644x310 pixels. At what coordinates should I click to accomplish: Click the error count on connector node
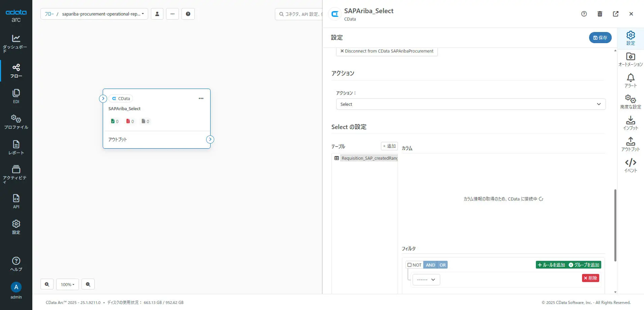point(130,121)
